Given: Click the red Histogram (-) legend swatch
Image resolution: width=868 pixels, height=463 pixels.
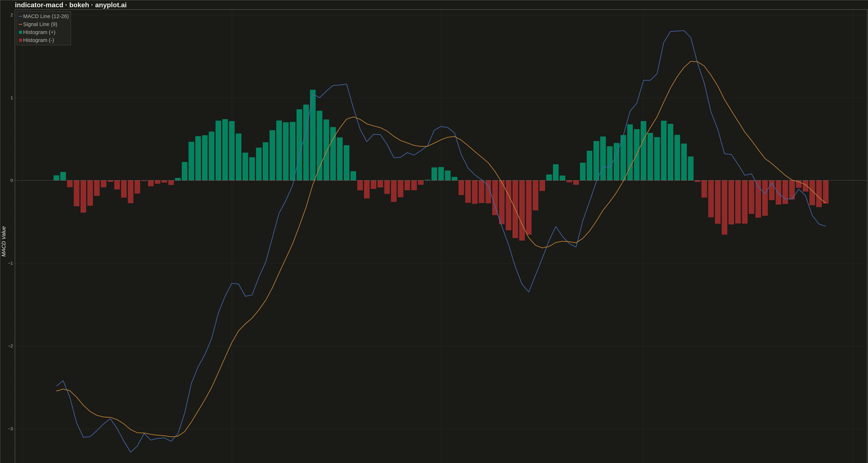Looking at the screenshot, I should pyautogui.click(x=21, y=40).
